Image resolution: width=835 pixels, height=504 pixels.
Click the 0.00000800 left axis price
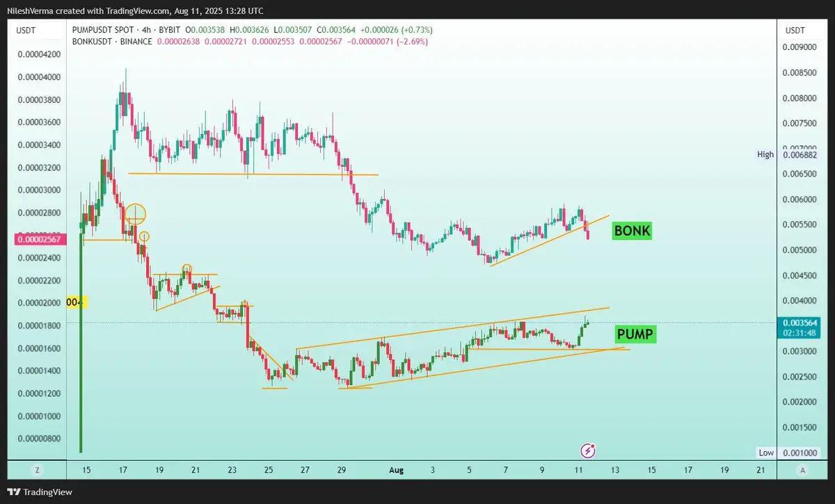click(x=38, y=439)
